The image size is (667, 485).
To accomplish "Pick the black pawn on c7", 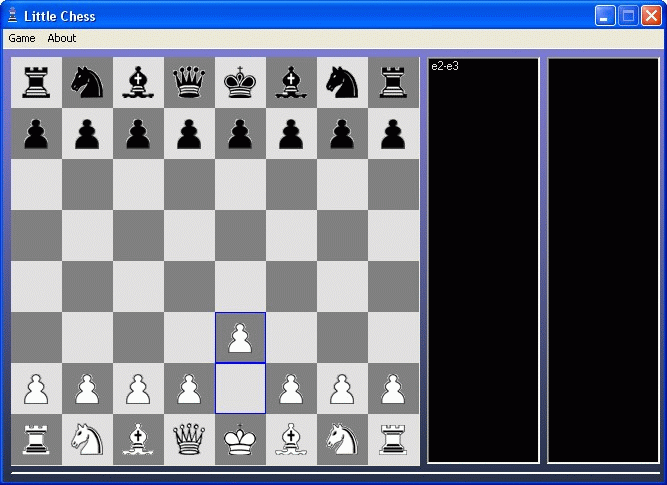I will [138, 134].
